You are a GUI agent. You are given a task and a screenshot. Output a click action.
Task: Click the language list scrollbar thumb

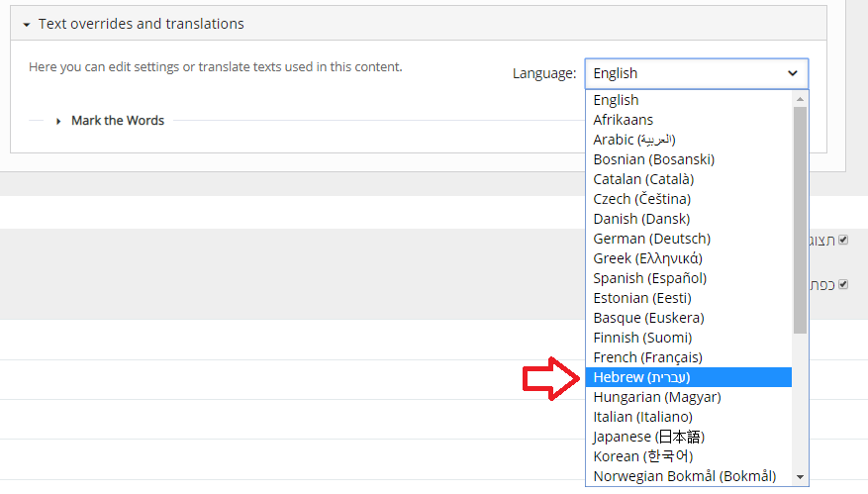click(x=800, y=218)
